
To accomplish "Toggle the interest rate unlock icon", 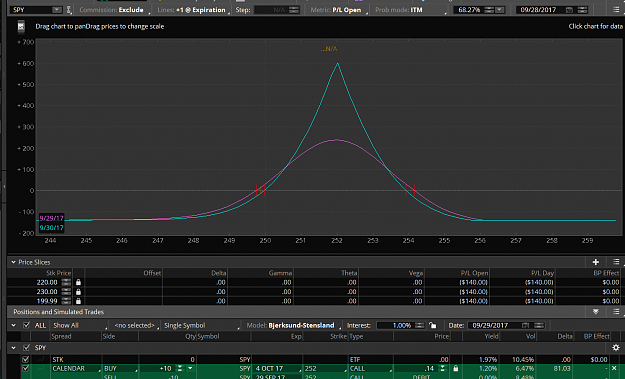I will (x=432, y=325).
